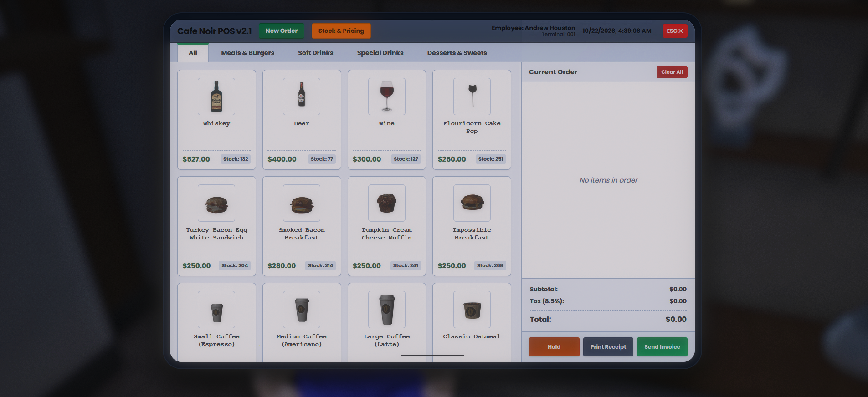Click the Pumpkin Cream Cheese Muffin image
The height and width of the screenshot is (397, 868).
(x=387, y=203)
